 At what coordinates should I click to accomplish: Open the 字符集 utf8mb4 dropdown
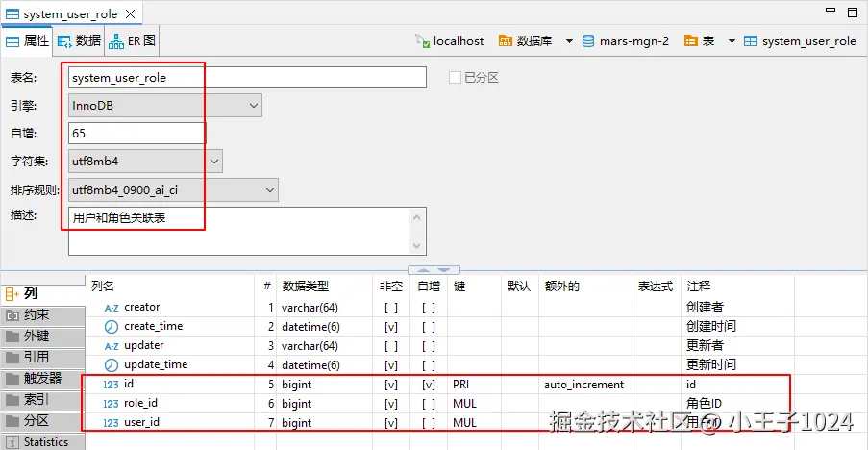coord(145,162)
